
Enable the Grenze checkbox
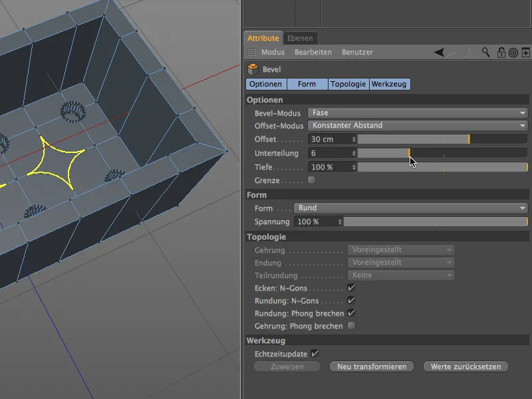(311, 180)
